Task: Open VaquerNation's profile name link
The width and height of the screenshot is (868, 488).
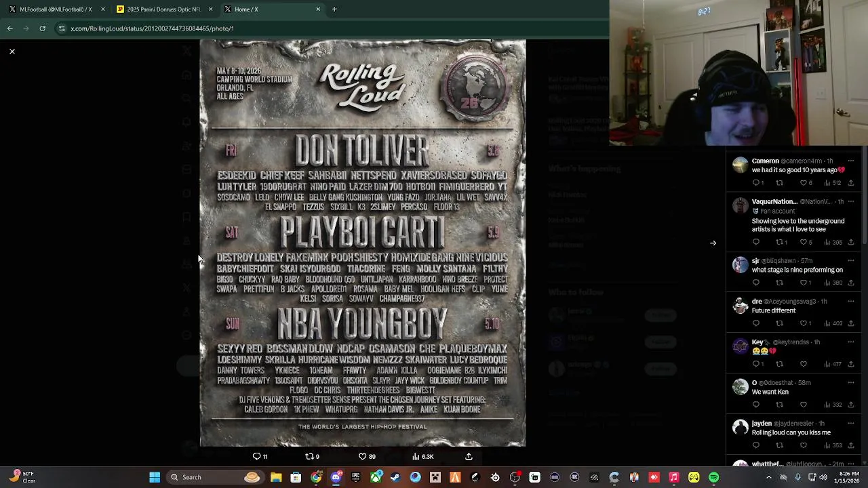Action: [x=774, y=201]
